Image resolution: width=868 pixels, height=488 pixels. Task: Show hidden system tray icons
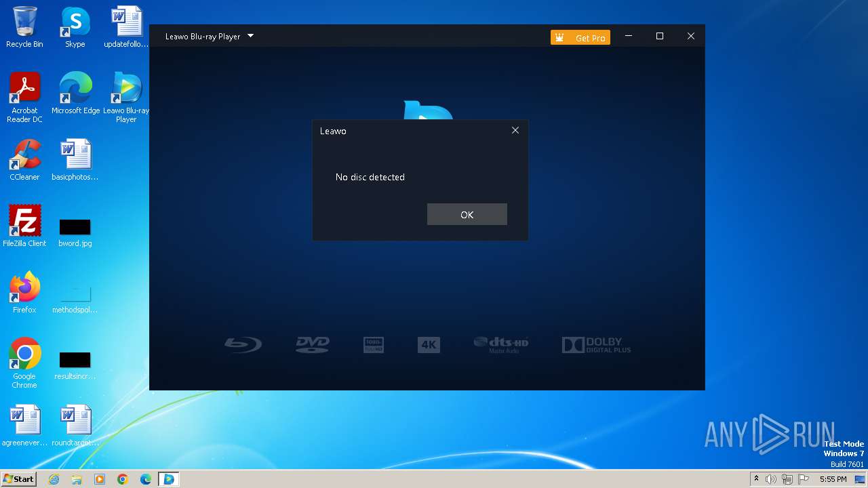point(756,479)
